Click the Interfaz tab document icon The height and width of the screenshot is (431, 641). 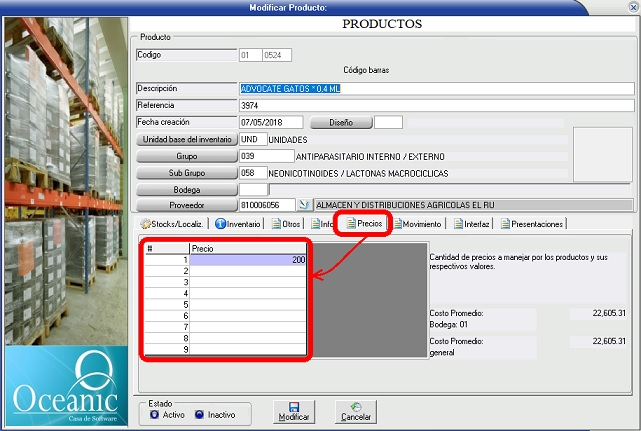(459, 224)
